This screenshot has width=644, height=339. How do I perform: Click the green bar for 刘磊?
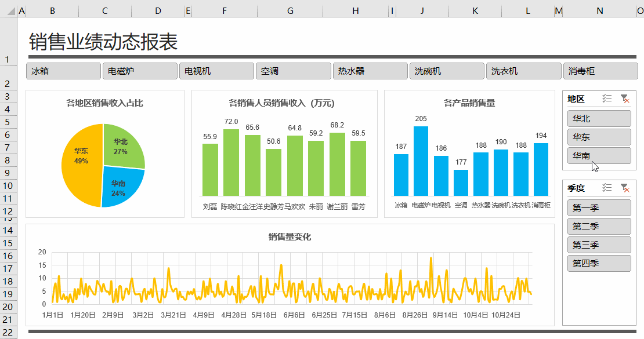pyautogui.click(x=210, y=170)
